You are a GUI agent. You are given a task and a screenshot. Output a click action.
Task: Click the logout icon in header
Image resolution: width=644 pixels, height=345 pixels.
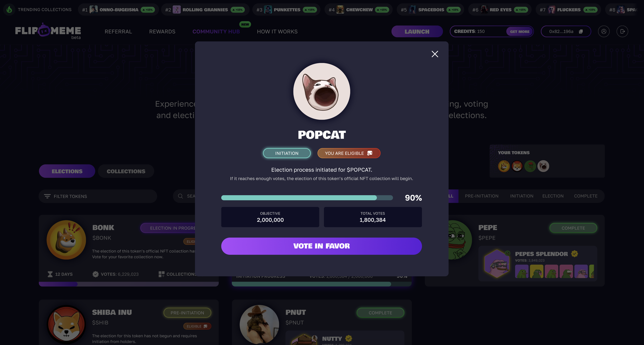(x=622, y=31)
